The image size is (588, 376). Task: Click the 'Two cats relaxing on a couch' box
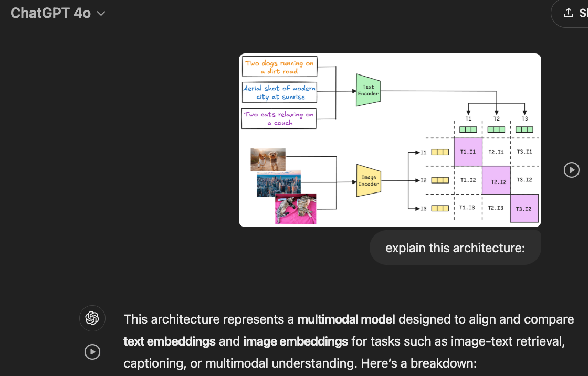[x=279, y=119]
